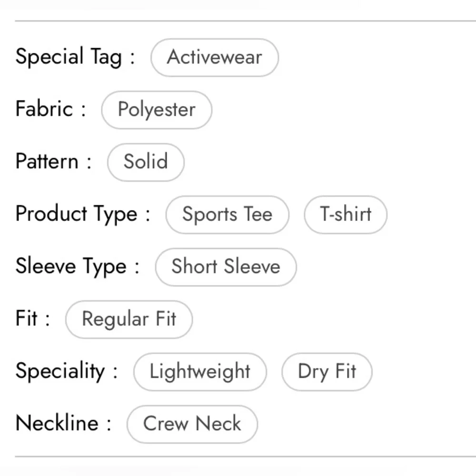Image resolution: width=476 pixels, height=476 pixels.
Task: Select the T-shirt product type chip
Action: (346, 215)
